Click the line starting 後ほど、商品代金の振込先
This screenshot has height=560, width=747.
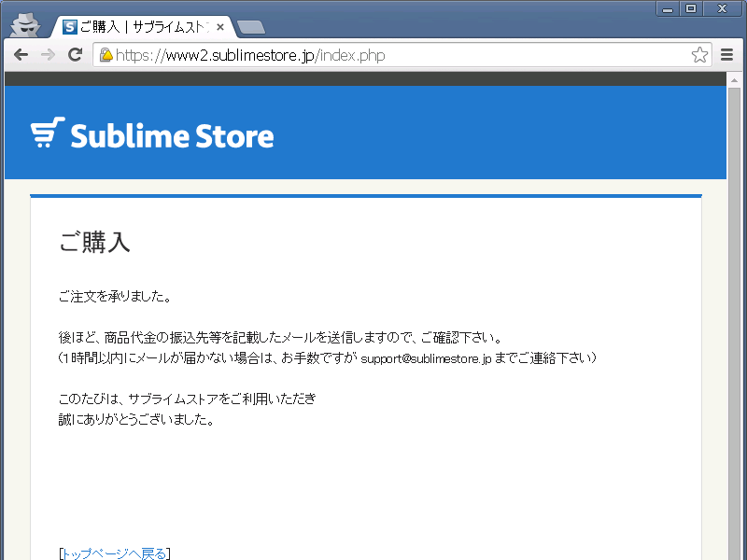tap(280, 338)
